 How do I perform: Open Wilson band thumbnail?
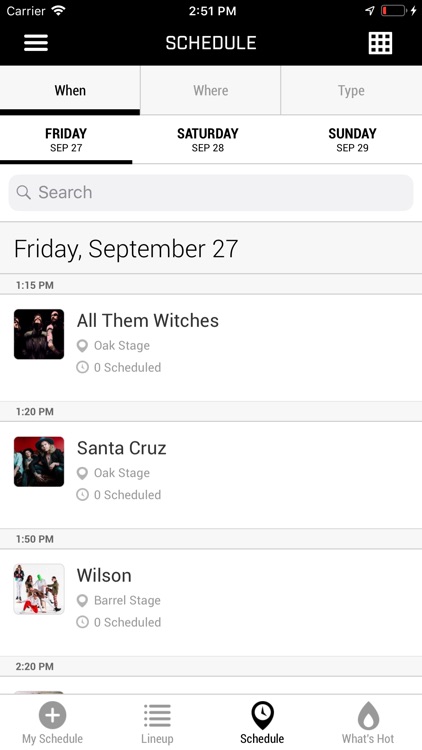coord(39,589)
